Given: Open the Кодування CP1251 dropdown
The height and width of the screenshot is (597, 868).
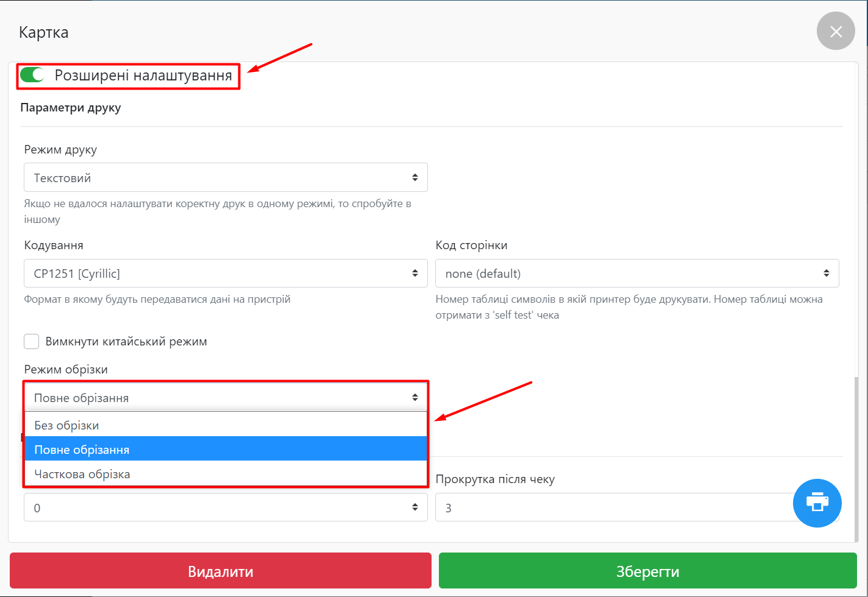Looking at the screenshot, I should tap(226, 274).
